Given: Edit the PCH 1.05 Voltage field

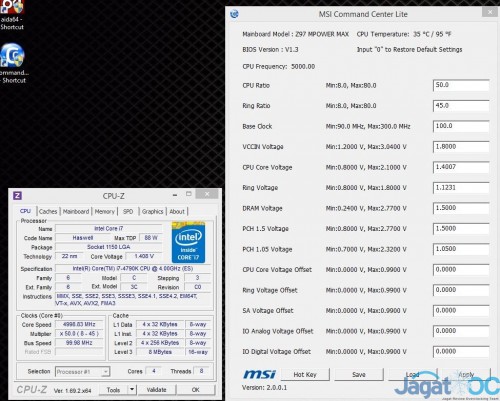Looking at the screenshot, I should pos(461,249).
